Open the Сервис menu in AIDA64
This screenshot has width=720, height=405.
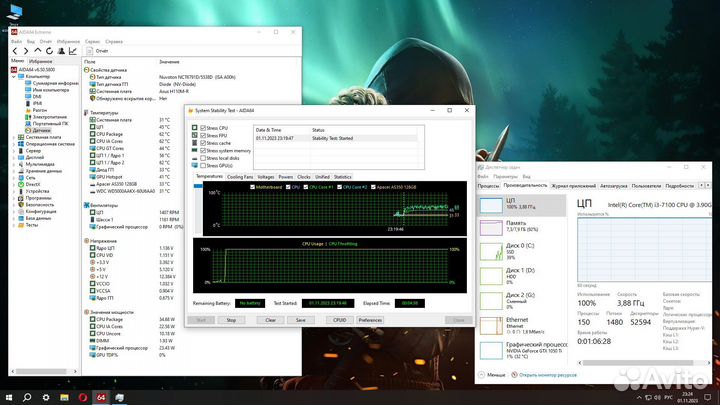pyautogui.click(x=92, y=41)
